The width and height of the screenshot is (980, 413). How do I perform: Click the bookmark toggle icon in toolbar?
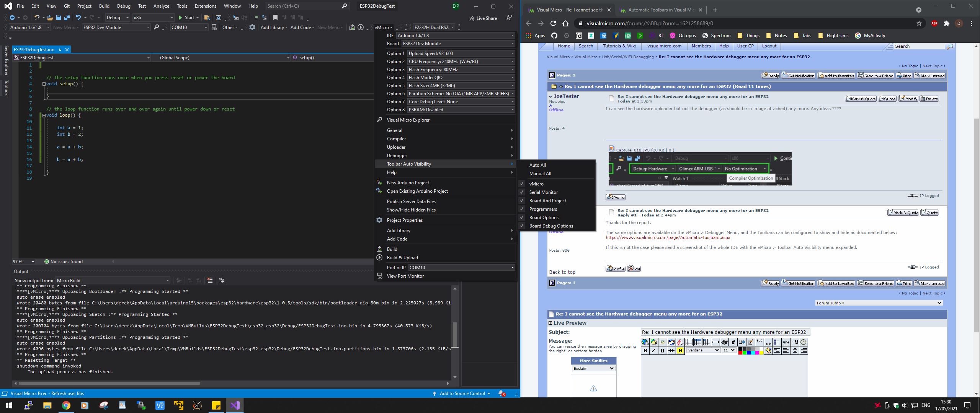[x=275, y=18]
